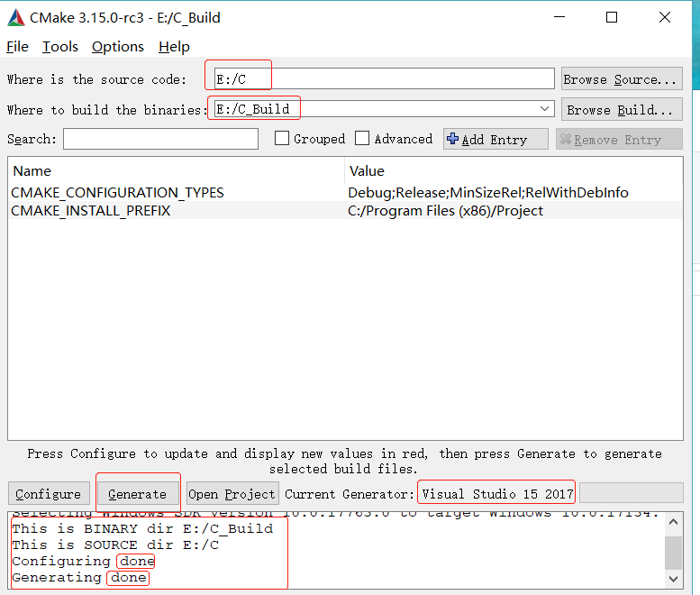
Task: Click the Remove Entry cross icon
Action: click(x=565, y=140)
